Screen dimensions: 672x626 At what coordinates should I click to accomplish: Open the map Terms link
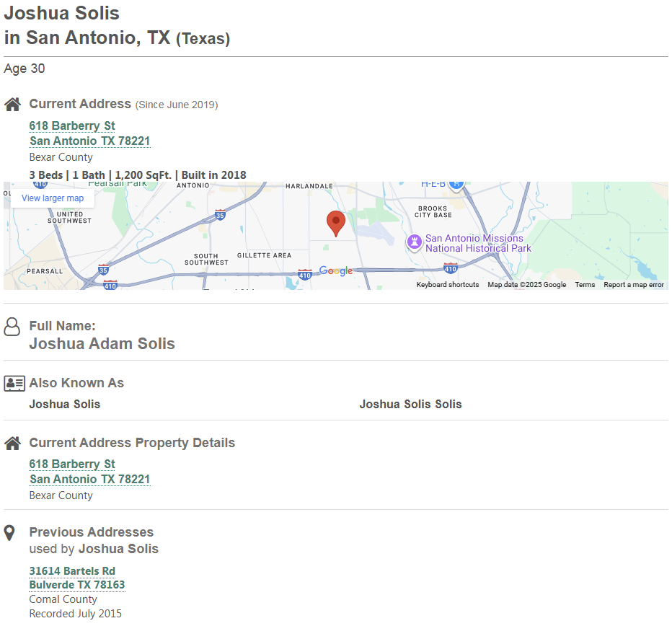(x=585, y=285)
